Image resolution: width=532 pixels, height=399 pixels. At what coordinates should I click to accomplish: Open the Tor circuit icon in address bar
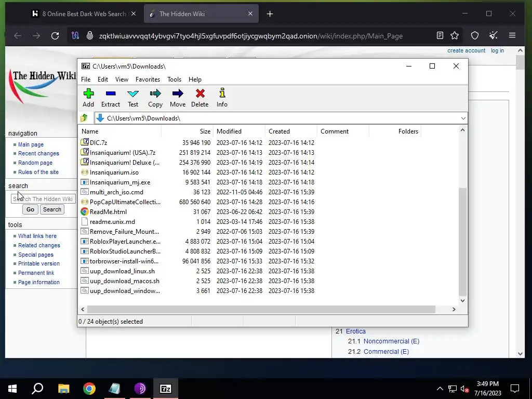75,36
